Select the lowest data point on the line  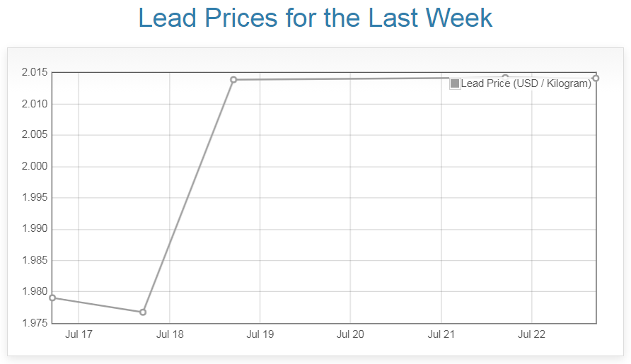143,312
